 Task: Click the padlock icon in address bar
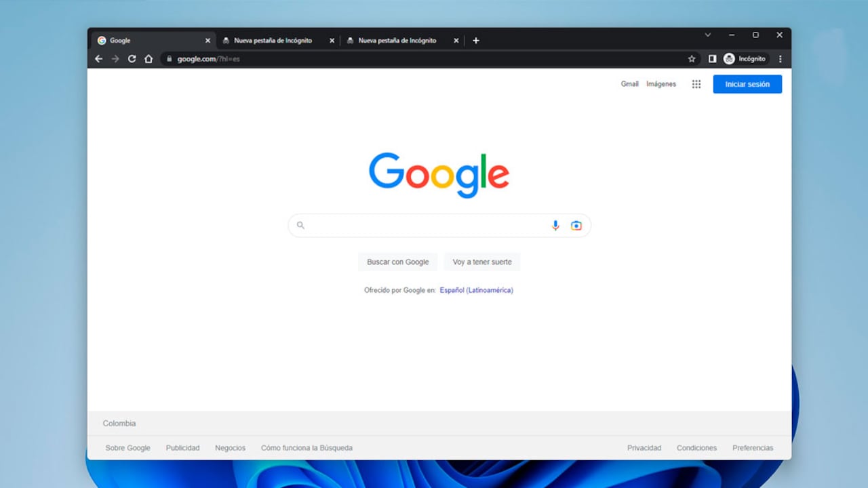tap(168, 59)
